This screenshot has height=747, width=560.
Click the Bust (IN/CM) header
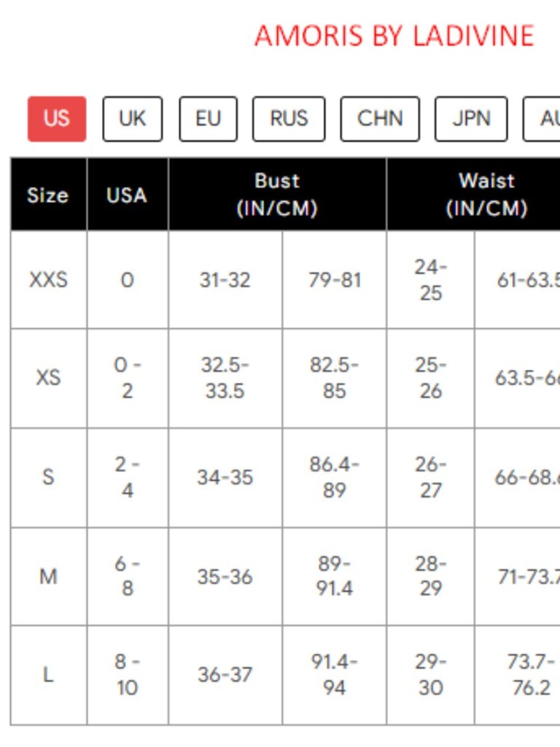[277, 194]
